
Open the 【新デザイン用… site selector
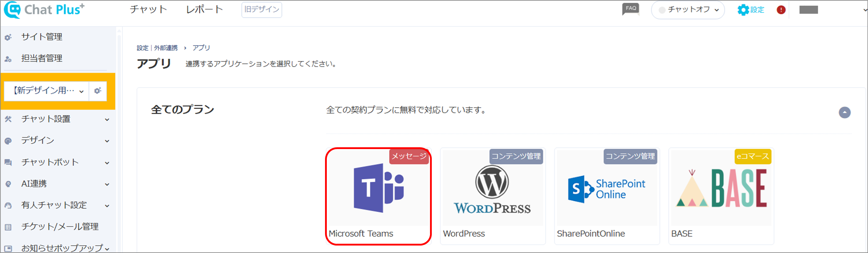point(47,91)
